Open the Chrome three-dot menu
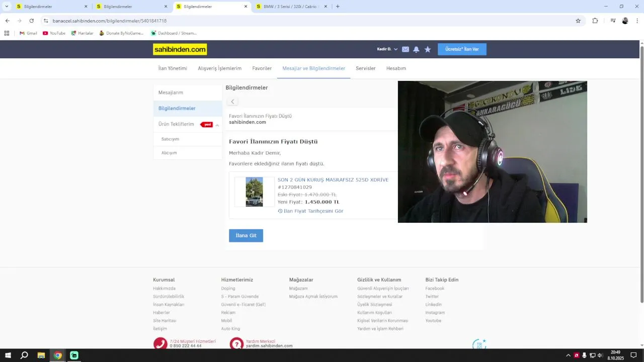Image resolution: width=644 pixels, height=362 pixels. pos(637,21)
